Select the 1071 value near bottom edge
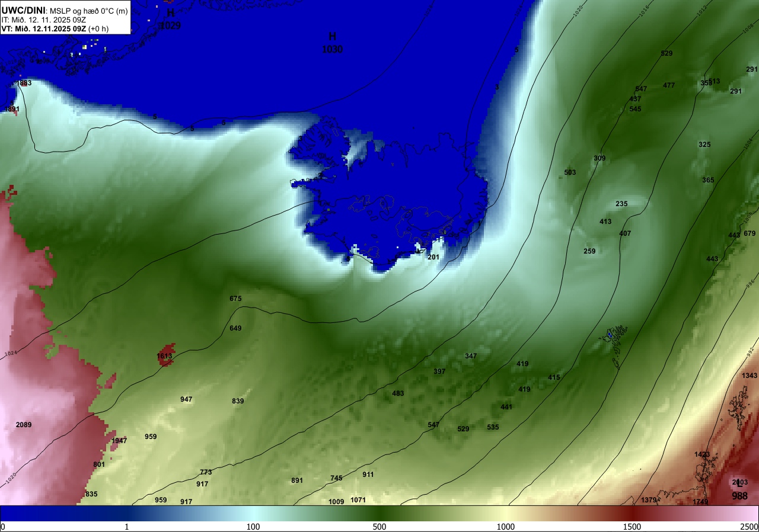759x532 pixels. tap(358, 500)
